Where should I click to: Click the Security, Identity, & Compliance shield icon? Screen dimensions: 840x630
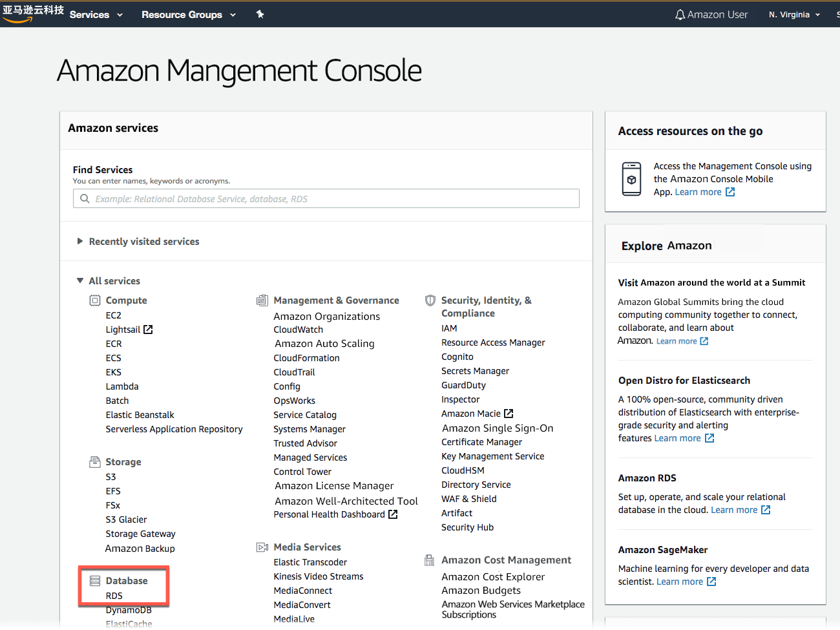(x=430, y=300)
